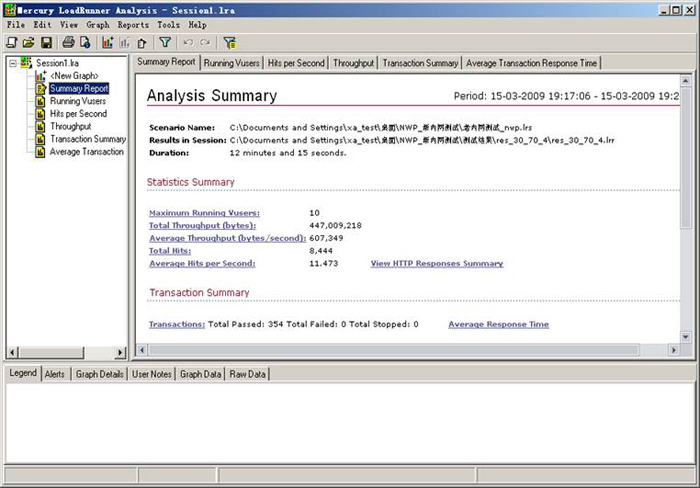
Task: Follow the Maximum Running Vusers link
Action: [204, 213]
